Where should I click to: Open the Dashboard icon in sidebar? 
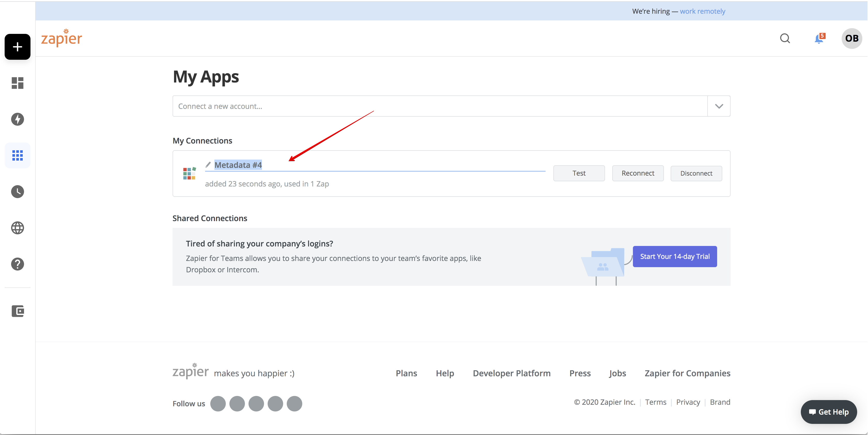(x=18, y=83)
